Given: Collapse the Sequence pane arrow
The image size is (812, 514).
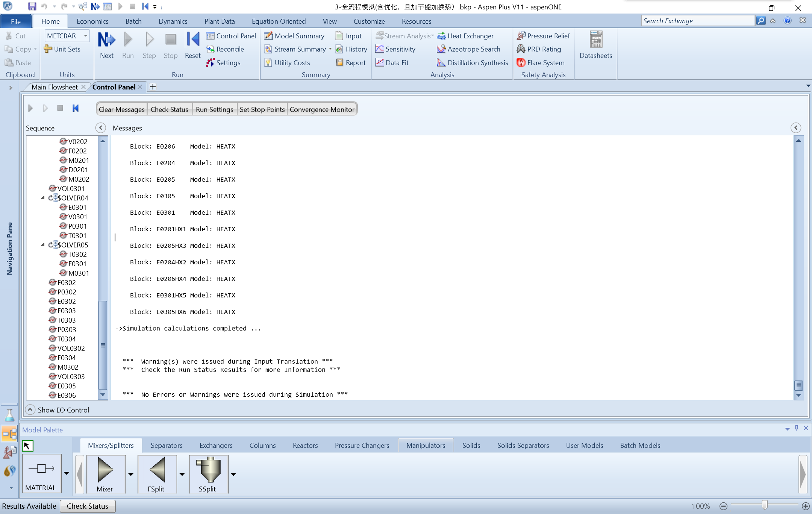Looking at the screenshot, I should [x=101, y=128].
